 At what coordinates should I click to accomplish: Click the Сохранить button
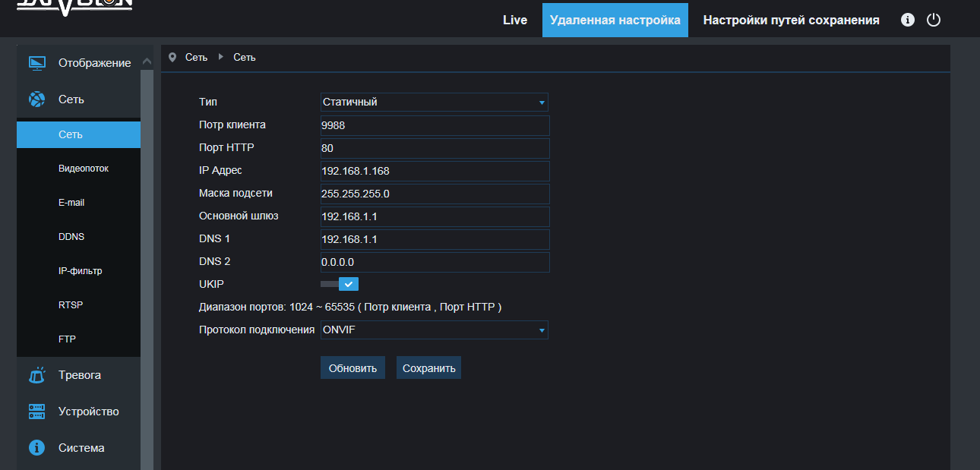(x=428, y=368)
